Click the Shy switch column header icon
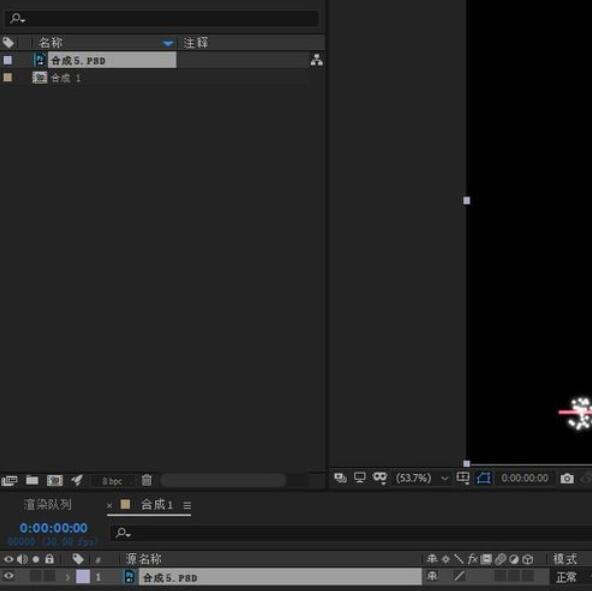Viewport: 592px width, 591px height. [x=432, y=559]
